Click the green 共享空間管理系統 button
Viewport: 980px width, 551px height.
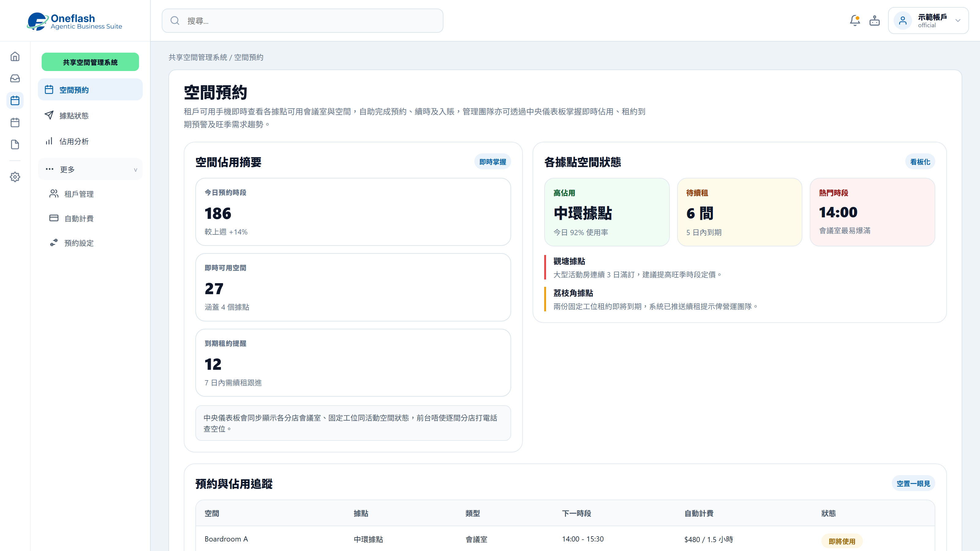[90, 62]
